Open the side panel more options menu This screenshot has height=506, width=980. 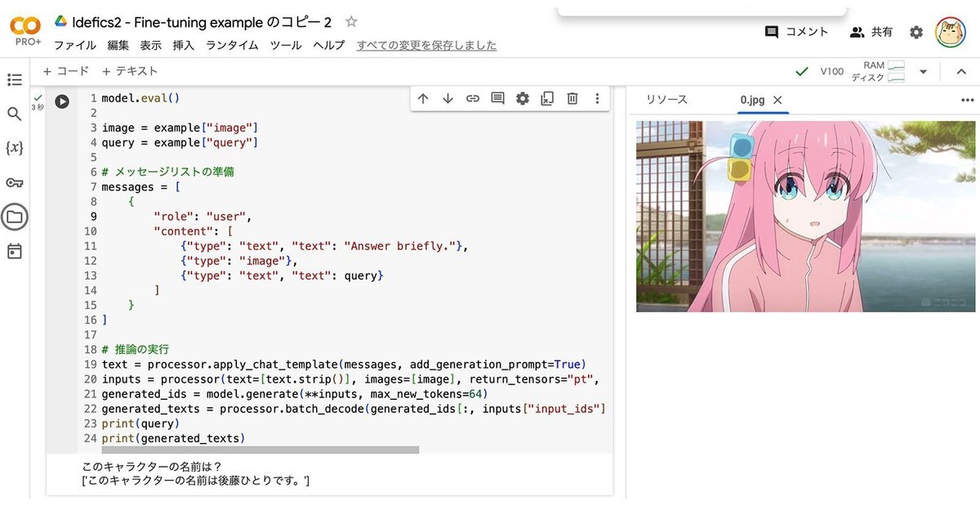pyautogui.click(x=968, y=100)
